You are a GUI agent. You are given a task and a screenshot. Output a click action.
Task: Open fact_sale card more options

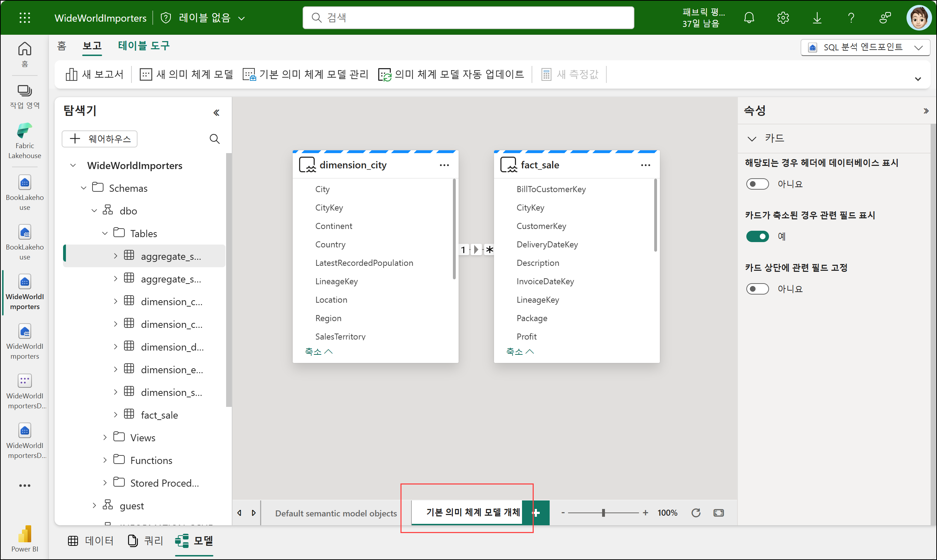[x=645, y=165]
